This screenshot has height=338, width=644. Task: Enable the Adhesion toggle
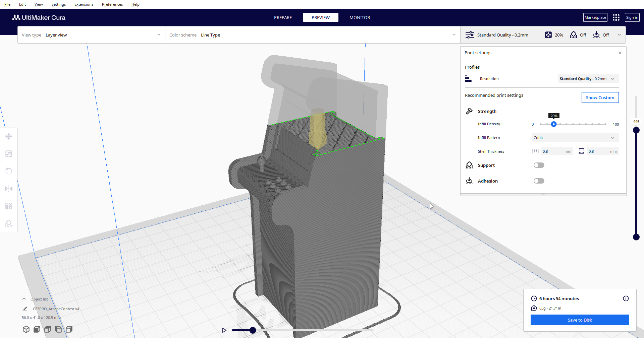539,181
